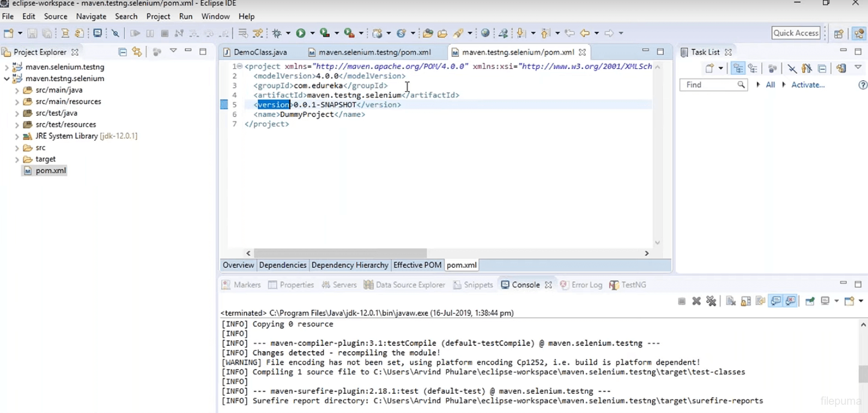Open the Run button dropdown arrow
The image size is (868, 413).
coord(312,33)
